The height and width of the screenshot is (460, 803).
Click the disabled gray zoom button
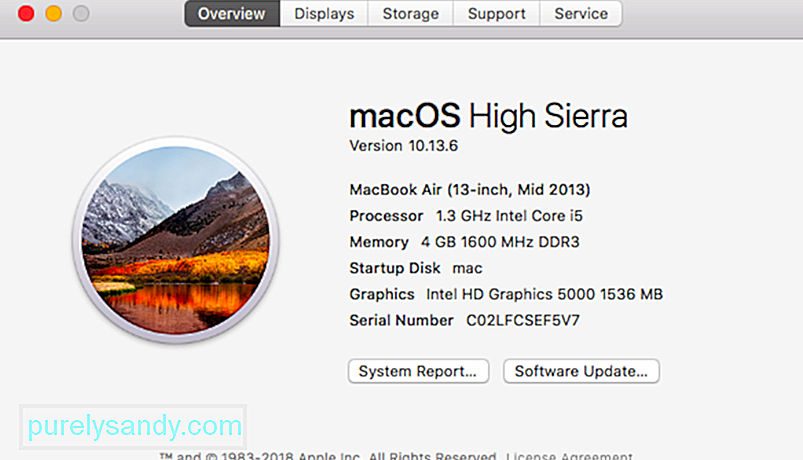[x=81, y=13]
